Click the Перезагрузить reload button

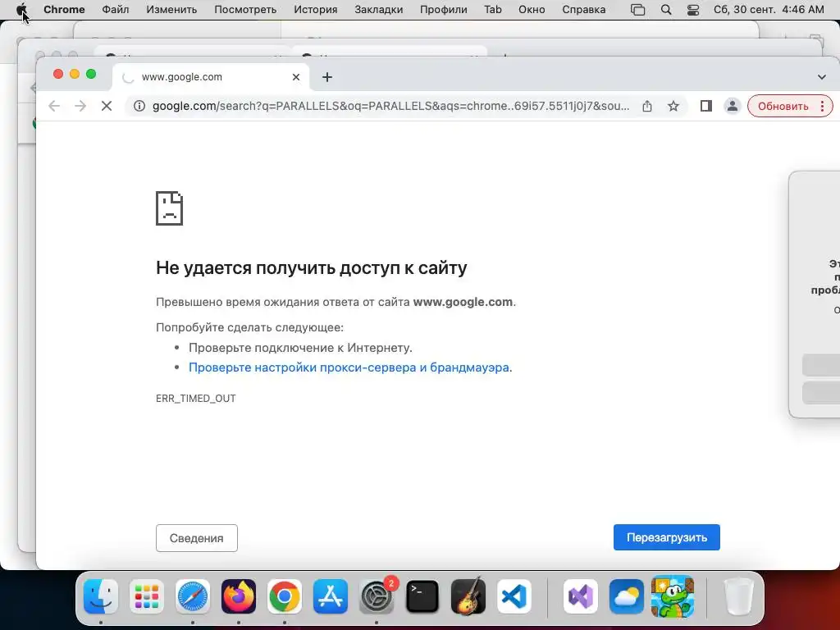(666, 537)
